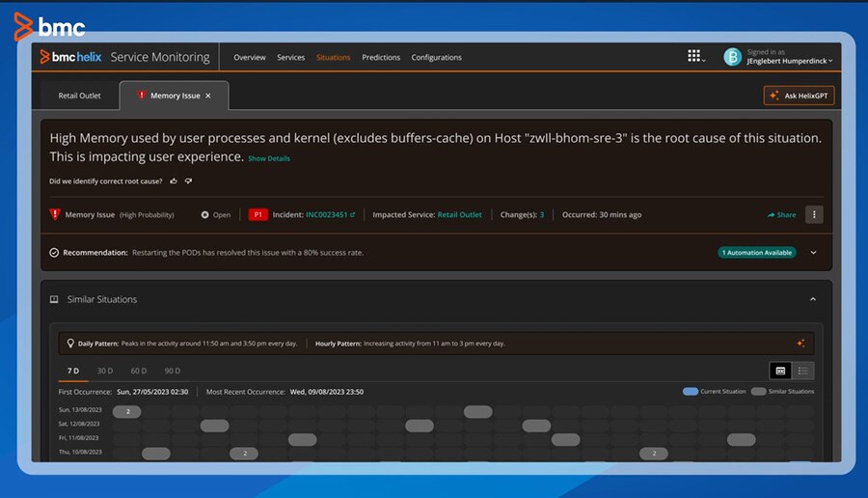
Task: Click the blue Current Situation legend swatch
Action: (x=690, y=392)
